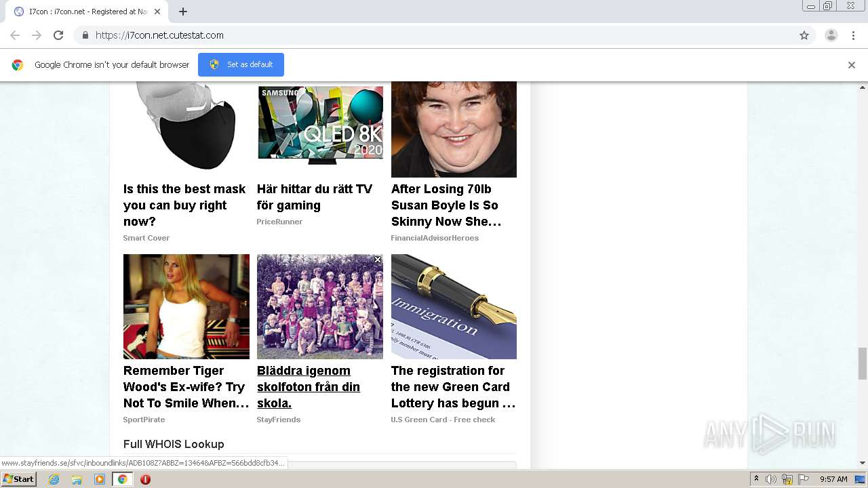Open the Susan Boyle ad photo
Image resolution: width=868 pixels, height=488 pixels.
coord(454,129)
